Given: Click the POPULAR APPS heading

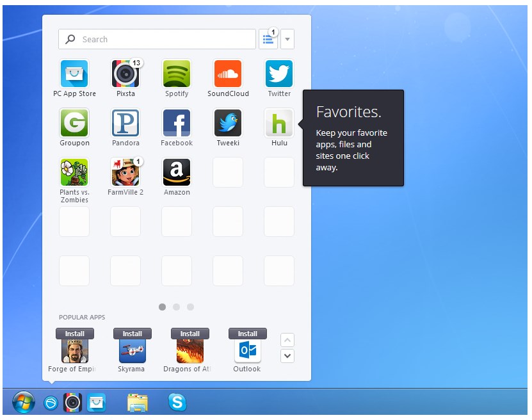Looking at the screenshot, I should pyautogui.click(x=82, y=317).
